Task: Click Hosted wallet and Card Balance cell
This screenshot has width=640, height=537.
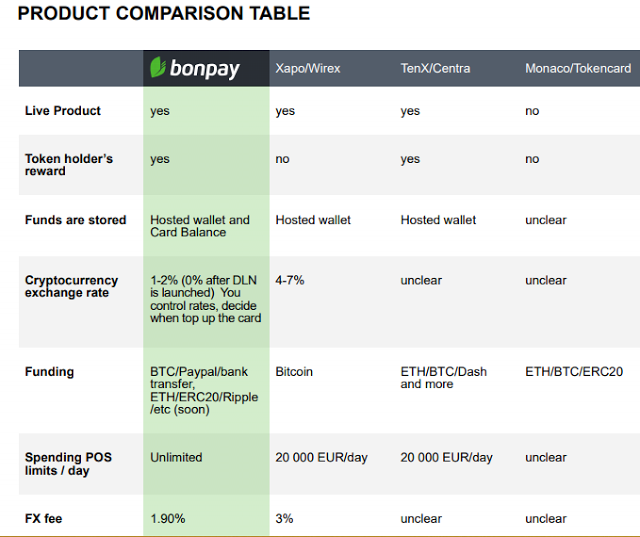Action: [x=200, y=226]
